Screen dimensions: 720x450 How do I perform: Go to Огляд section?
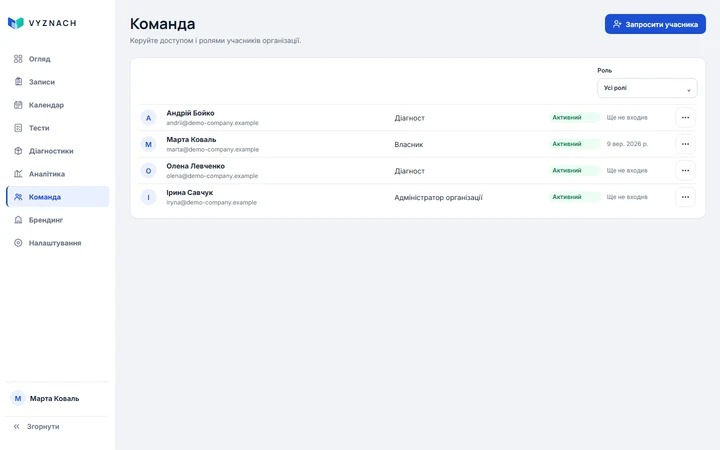pos(58,59)
